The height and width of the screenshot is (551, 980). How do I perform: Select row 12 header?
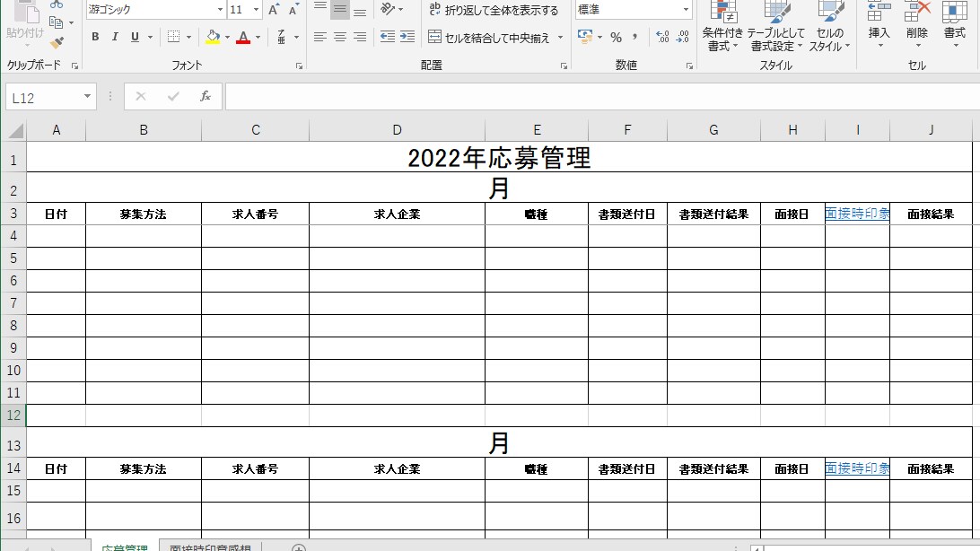(13, 415)
